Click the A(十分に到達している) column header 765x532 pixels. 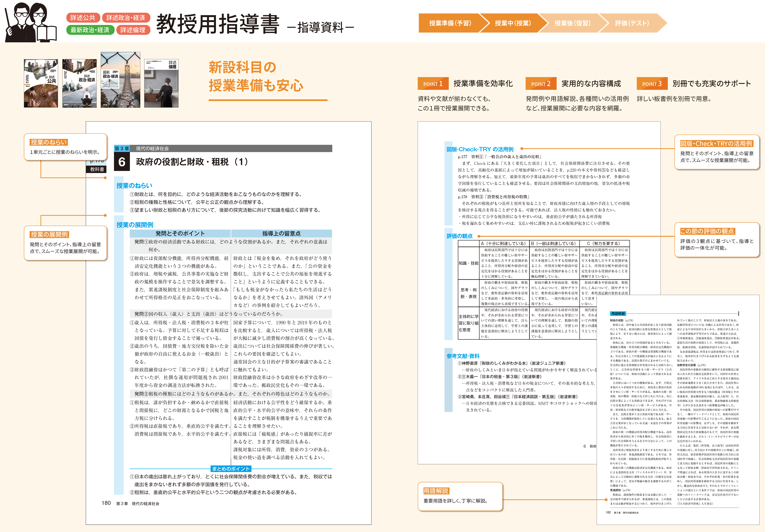pyautogui.click(x=504, y=243)
